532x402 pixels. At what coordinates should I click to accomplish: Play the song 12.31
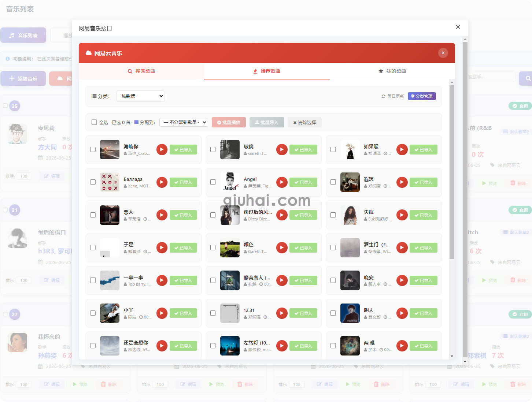pyautogui.click(x=282, y=313)
